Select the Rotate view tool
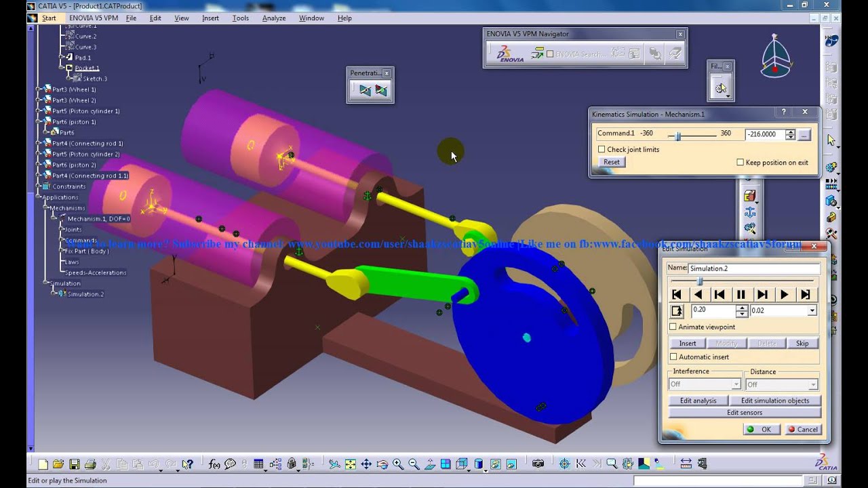Viewport: 868px width, 488px height. click(382, 464)
